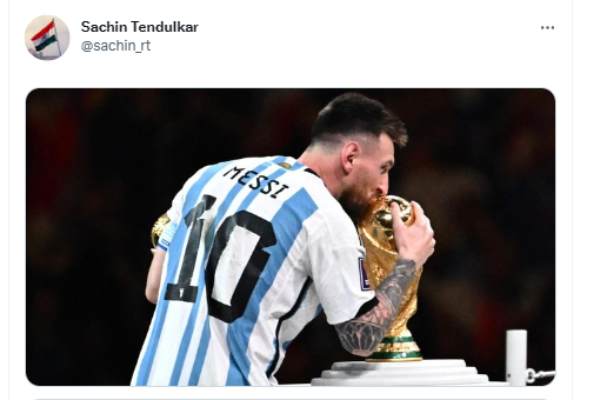Viewport: 600px width, 400px height.
Task: Click the metal clasp beside the white post
Action: (540, 374)
